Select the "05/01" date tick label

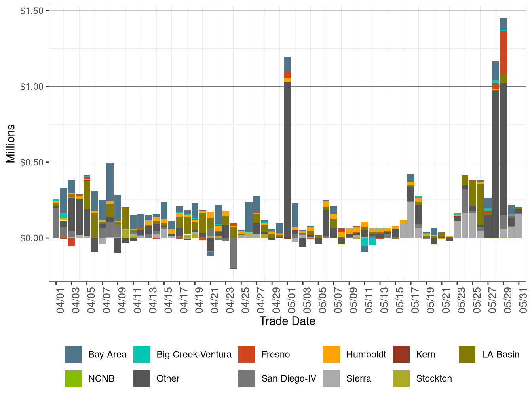point(292,300)
